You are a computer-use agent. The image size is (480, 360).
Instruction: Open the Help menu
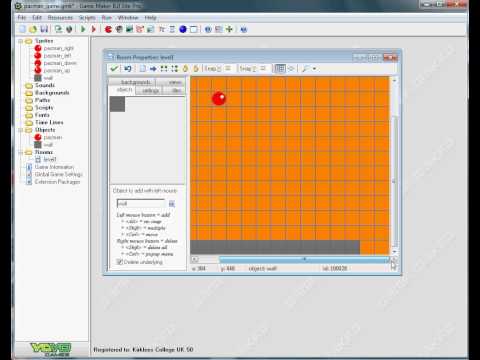point(150,17)
